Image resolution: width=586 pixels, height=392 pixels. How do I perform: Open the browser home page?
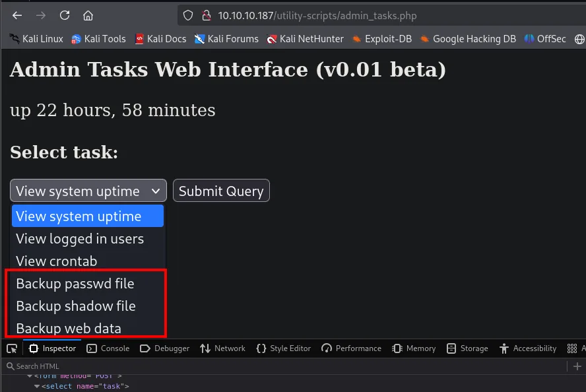tap(88, 16)
